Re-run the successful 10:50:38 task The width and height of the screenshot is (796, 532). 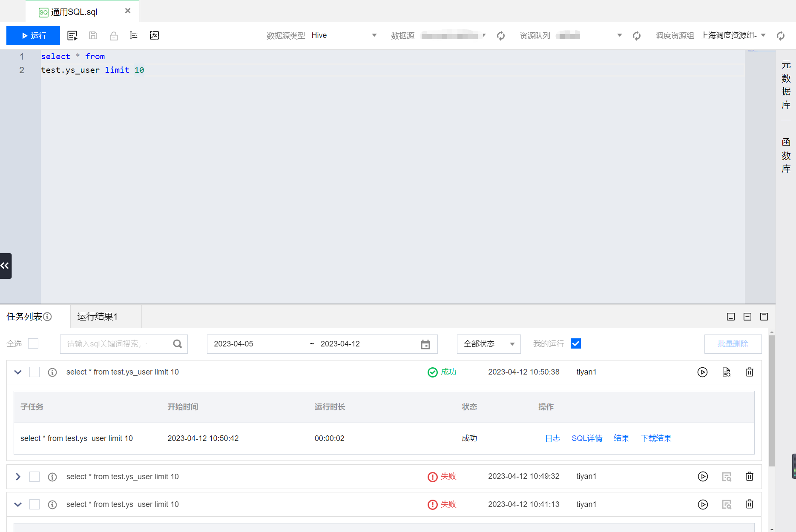pos(702,372)
